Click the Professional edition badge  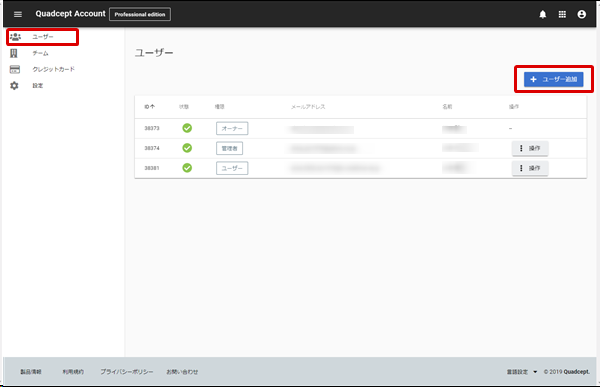click(140, 14)
